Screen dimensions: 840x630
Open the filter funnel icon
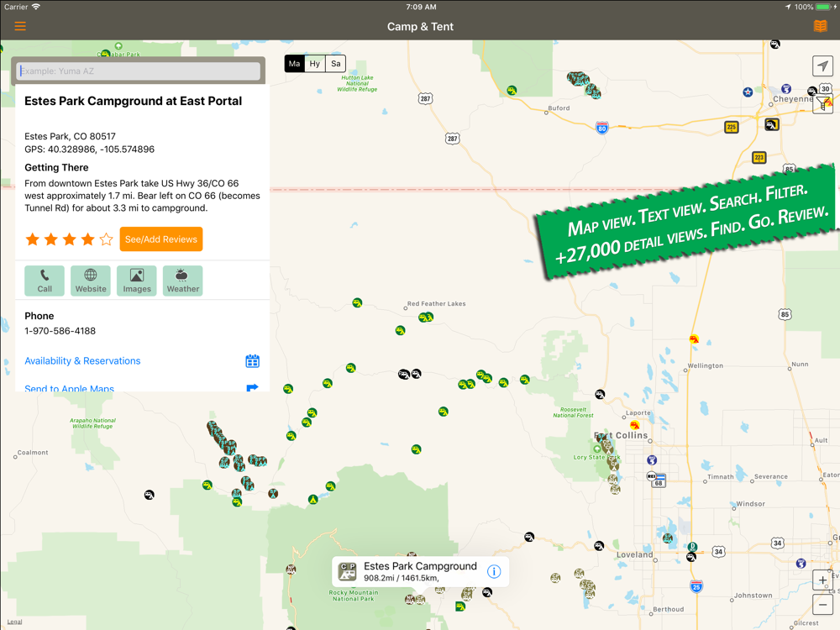(x=822, y=104)
